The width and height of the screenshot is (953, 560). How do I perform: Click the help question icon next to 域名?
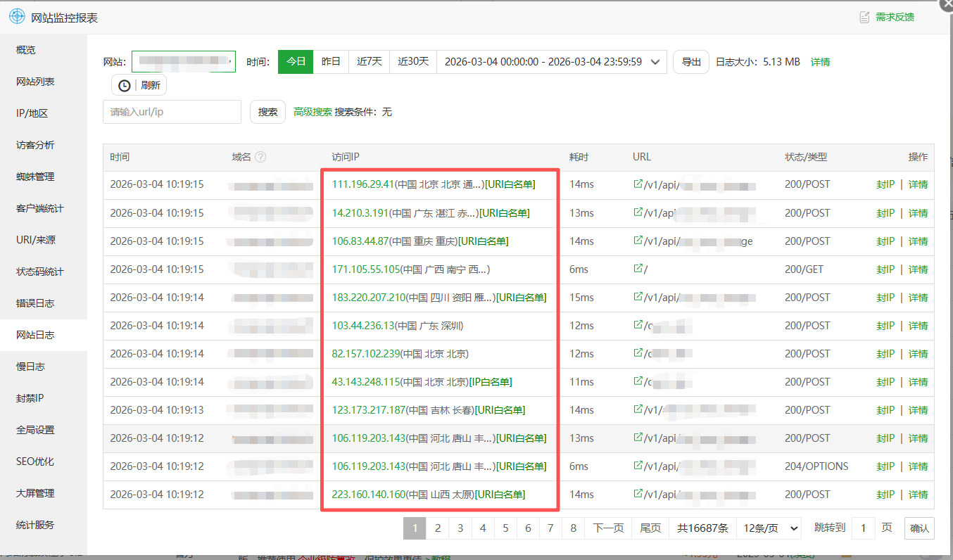pyautogui.click(x=260, y=157)
